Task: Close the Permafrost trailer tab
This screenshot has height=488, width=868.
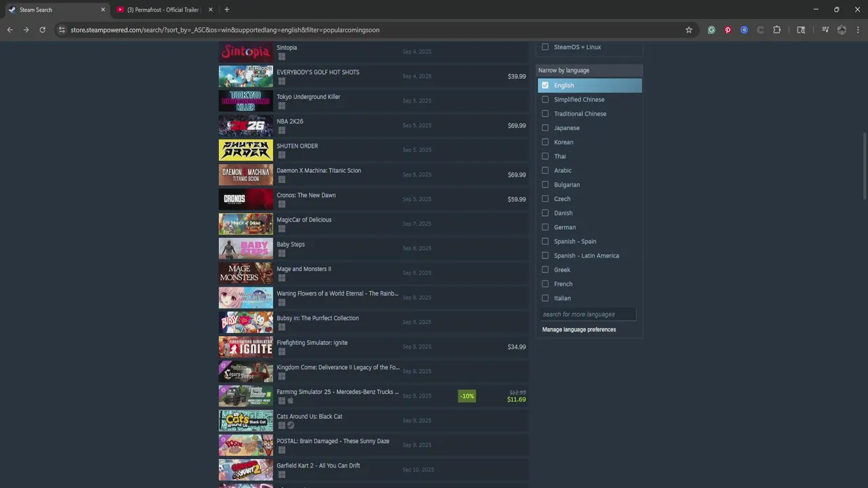Action: pos(210,9)
